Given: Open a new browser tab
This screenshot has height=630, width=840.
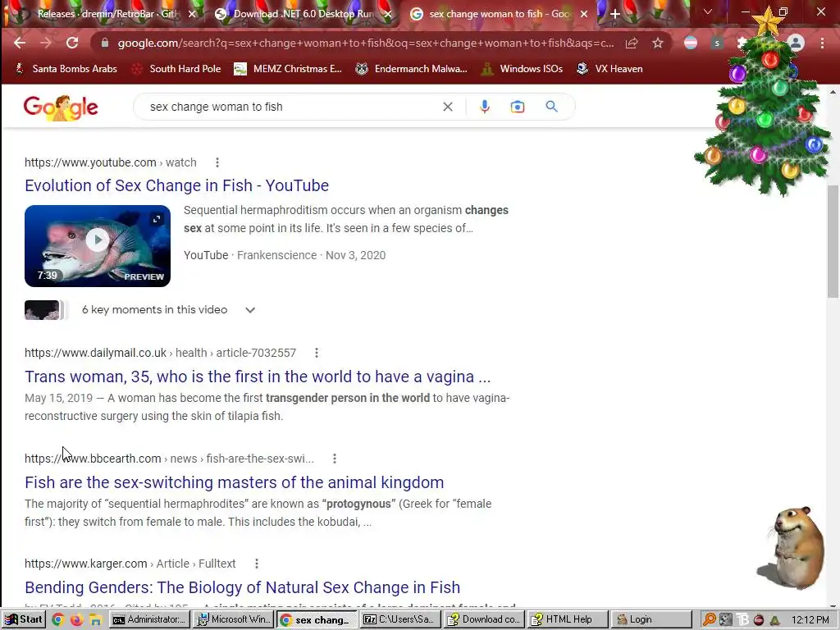Looking at the screenshot, I should 615,15.
